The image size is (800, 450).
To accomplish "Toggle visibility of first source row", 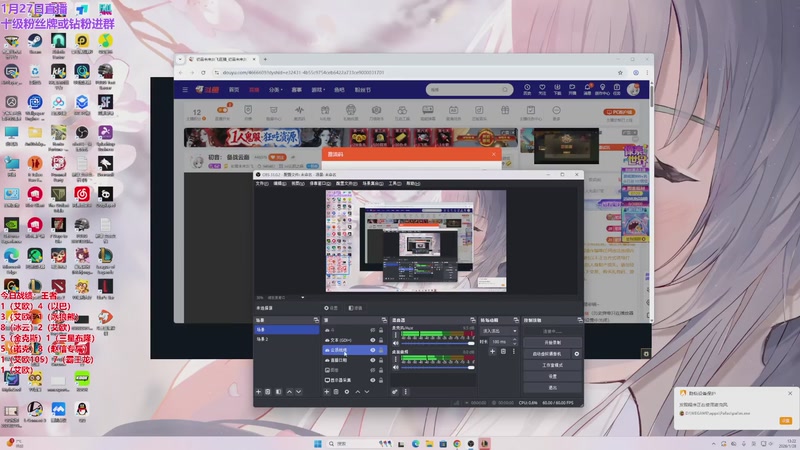I will tap(372, 330).
